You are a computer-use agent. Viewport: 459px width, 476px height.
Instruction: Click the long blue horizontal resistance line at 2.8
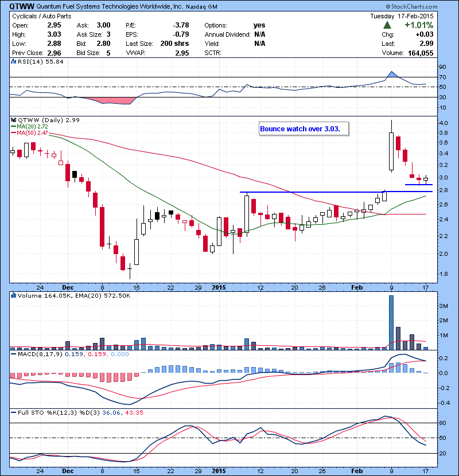(x=336, y=192)
